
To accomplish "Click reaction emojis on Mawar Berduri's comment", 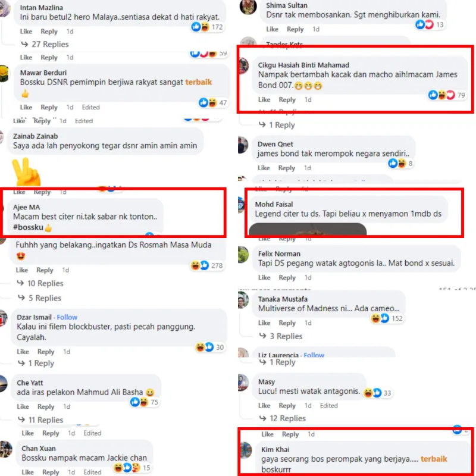I will [x=213, y=102].
